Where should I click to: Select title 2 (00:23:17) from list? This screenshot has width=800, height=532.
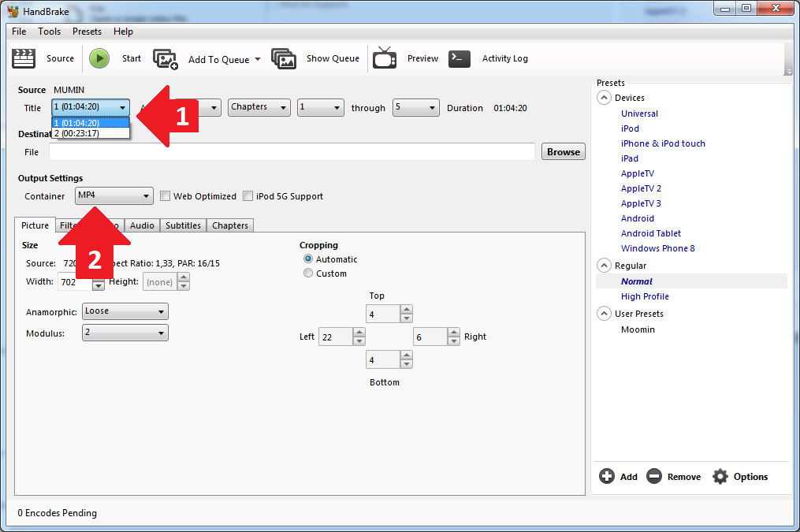pyautogui.click(x=91, y=133)
